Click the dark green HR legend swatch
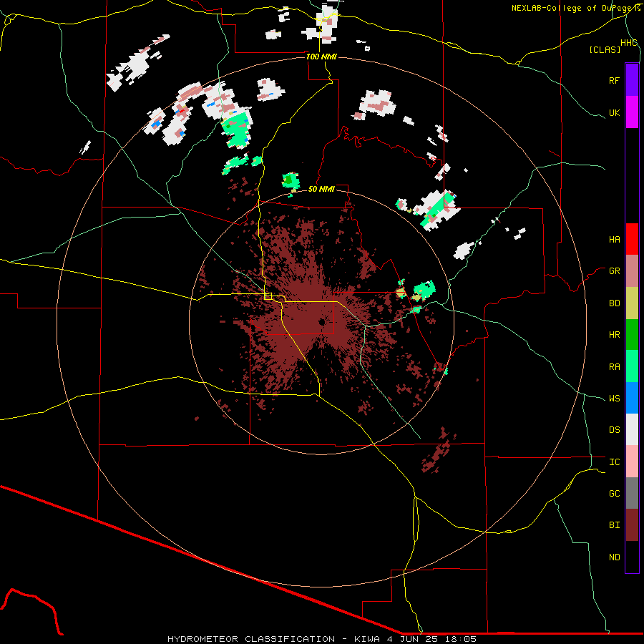Viewport: 644px width, 644px height. pyautogui.click(x=632, y=334)
